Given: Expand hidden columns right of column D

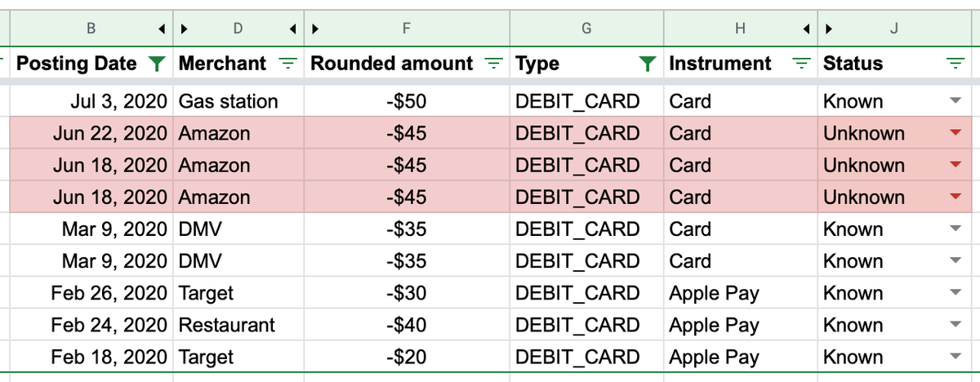Looking at the screenshot, I should click(x=292, y=29).
